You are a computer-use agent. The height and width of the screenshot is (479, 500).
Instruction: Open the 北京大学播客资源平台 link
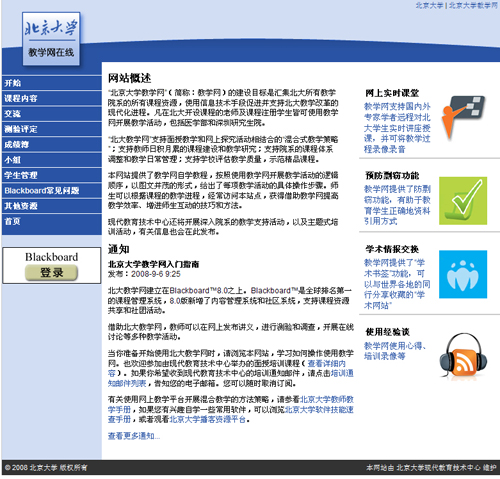tap(208, 419)
